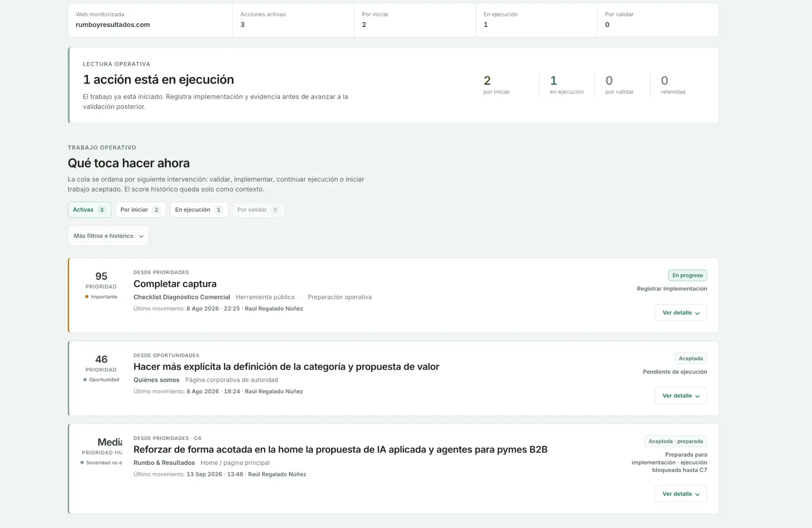Click the 0 por validar counter
This screenshot has width=812, height=528.
(x=619, y=85)
